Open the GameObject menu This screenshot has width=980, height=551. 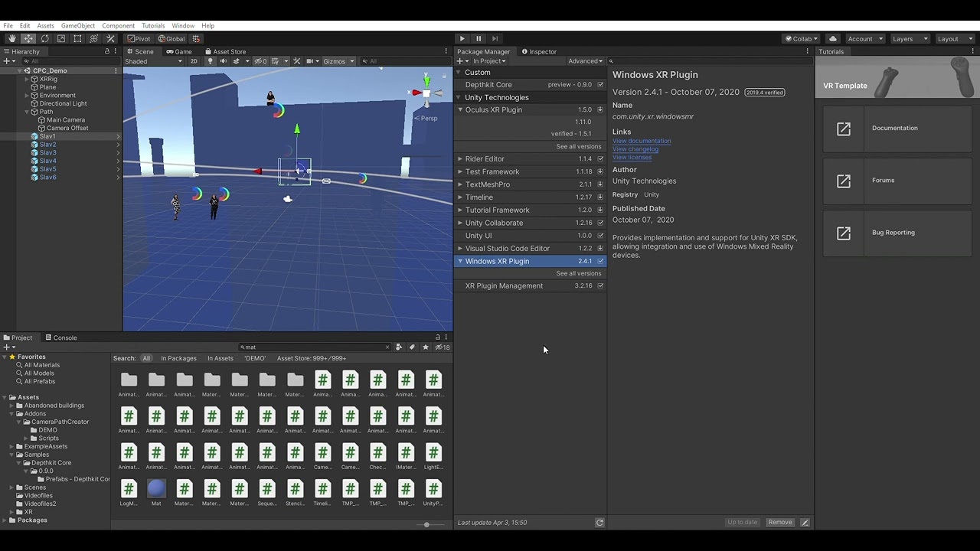78,25
